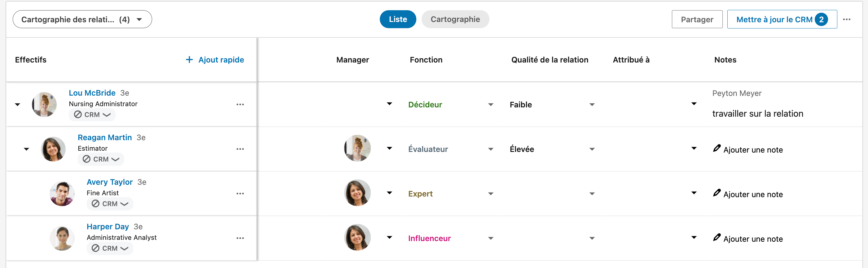Screen dimensions: 868x268
Task: Click the CRM not-synced badge under Lou McBride
Action: pyautogui.click(x=92, y=115)
